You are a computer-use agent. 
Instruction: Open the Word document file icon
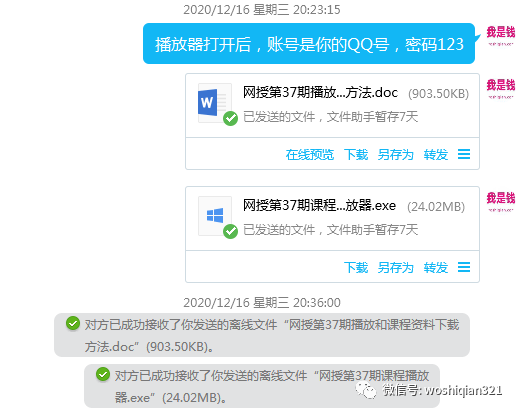tap(215, 103)
